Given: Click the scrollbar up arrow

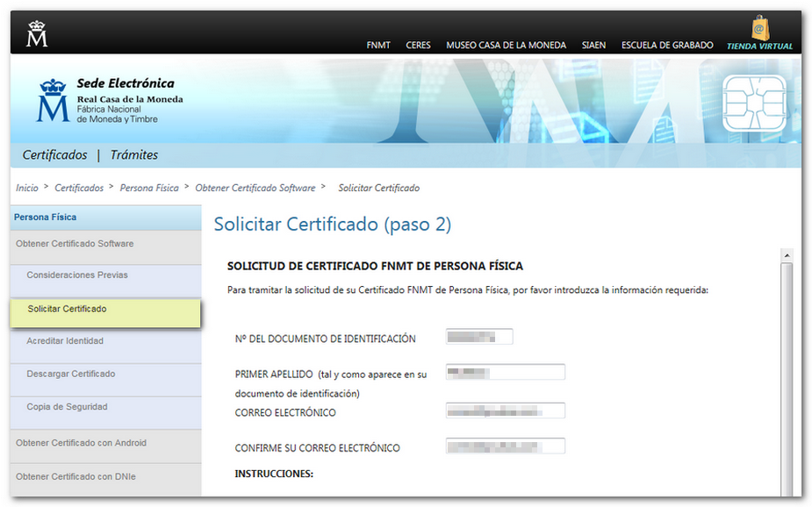Looking at the screenshot, I should tap(786, 255).
